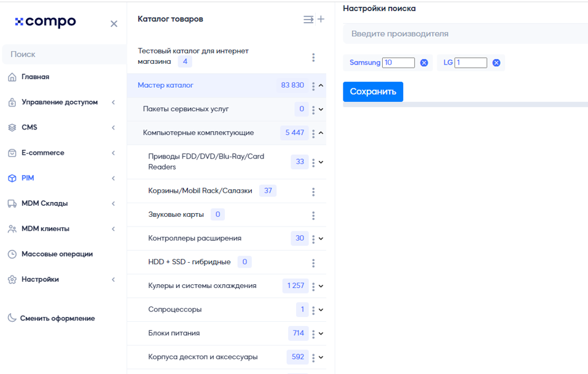588x374 pixels.
Task: Click the Массовые операции clock icon
Action: (12, 254)
